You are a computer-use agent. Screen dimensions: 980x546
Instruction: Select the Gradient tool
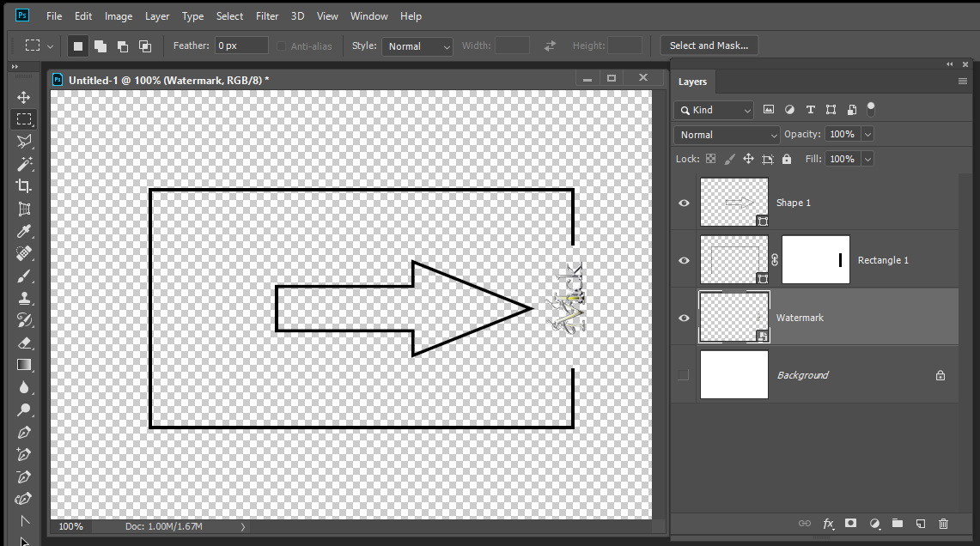click(x=24, y=365)
